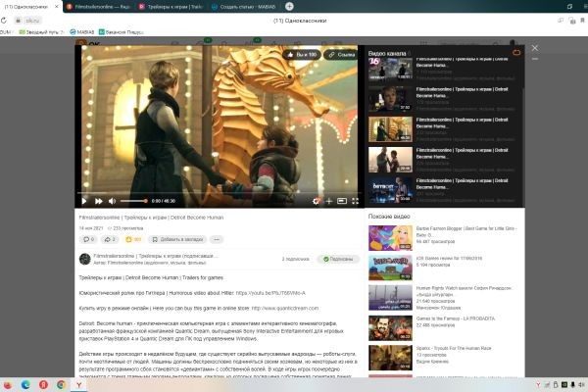This screenshot has height=392, width=588.
Task: Open the iOS Games review similar video
Action: point(390,268)
